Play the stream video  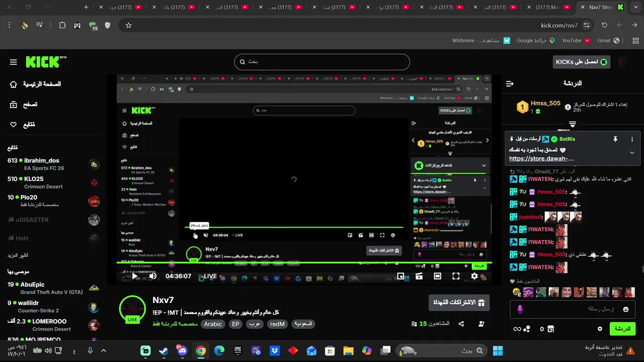tap(135, 276)
